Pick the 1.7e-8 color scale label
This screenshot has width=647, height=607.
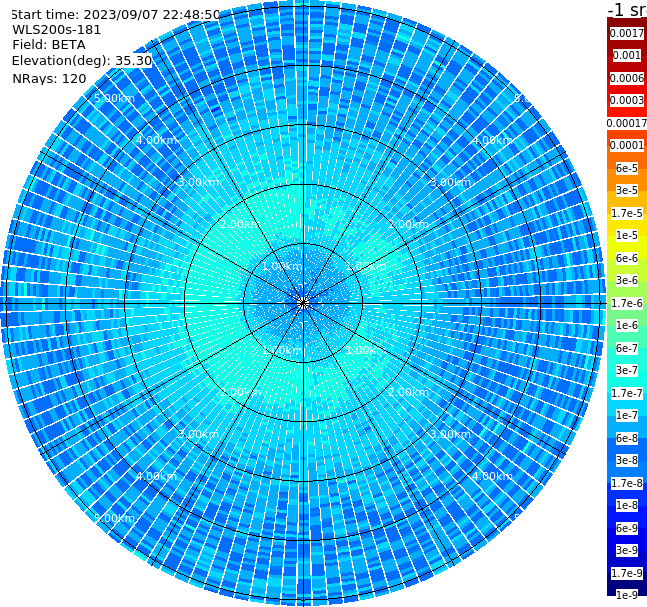pos(627,483)
